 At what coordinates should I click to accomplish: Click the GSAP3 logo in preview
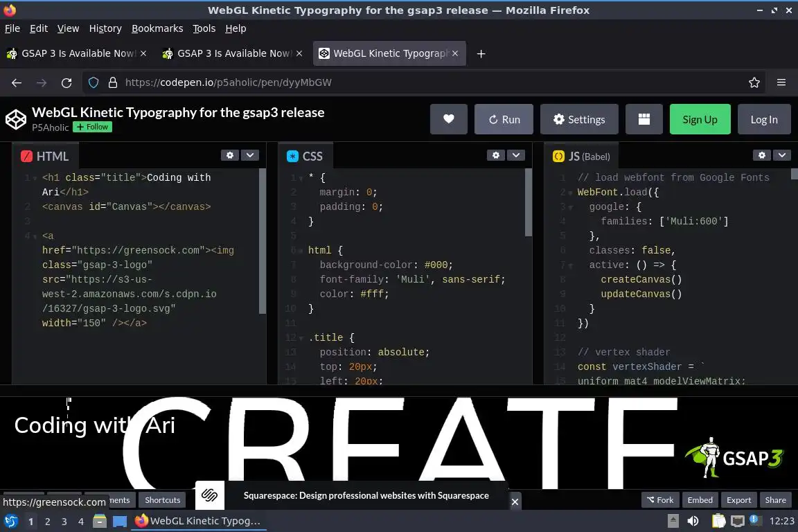pyautogui.click(x=734, y=456)
